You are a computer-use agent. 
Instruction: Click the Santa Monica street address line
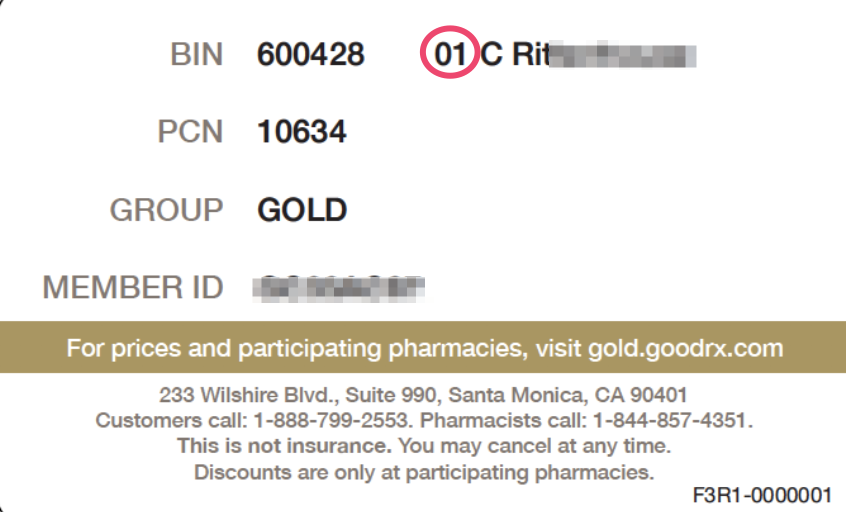[x=423, y=395]
